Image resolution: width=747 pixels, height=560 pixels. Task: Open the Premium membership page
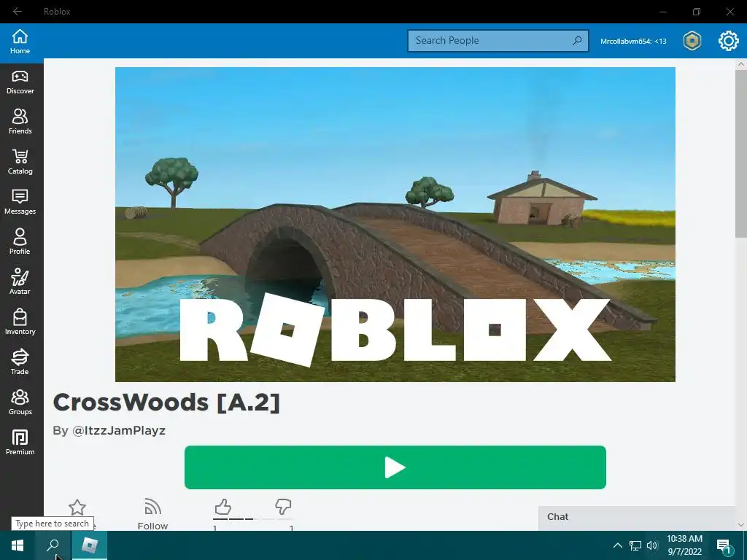tap(20, 443)
